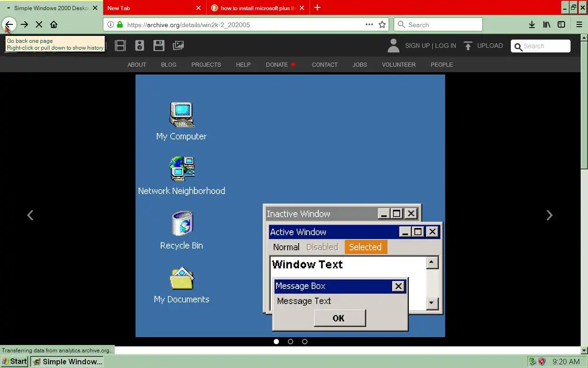The width and height of the screenshot is (588, 368).
Task: Open the Firefox hamburger menu
Action: (579, 24)
